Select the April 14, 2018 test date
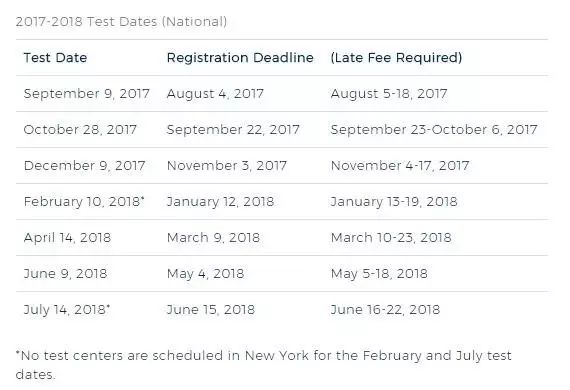Viewport: 570px width, 390px height. (x=67, y=238)
